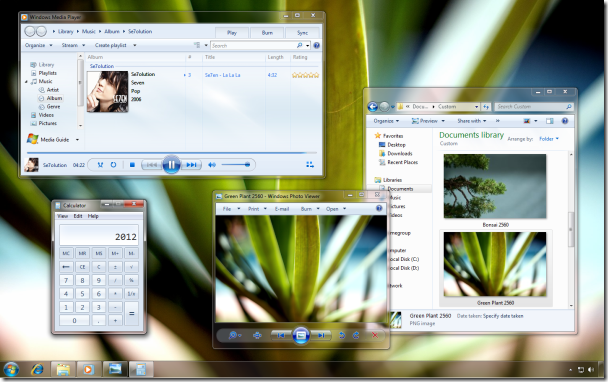Viewport: 608px width, 382px height.
Task: Click the Calculator CE button
Action: pyautogui.click(x=82, y=267)
